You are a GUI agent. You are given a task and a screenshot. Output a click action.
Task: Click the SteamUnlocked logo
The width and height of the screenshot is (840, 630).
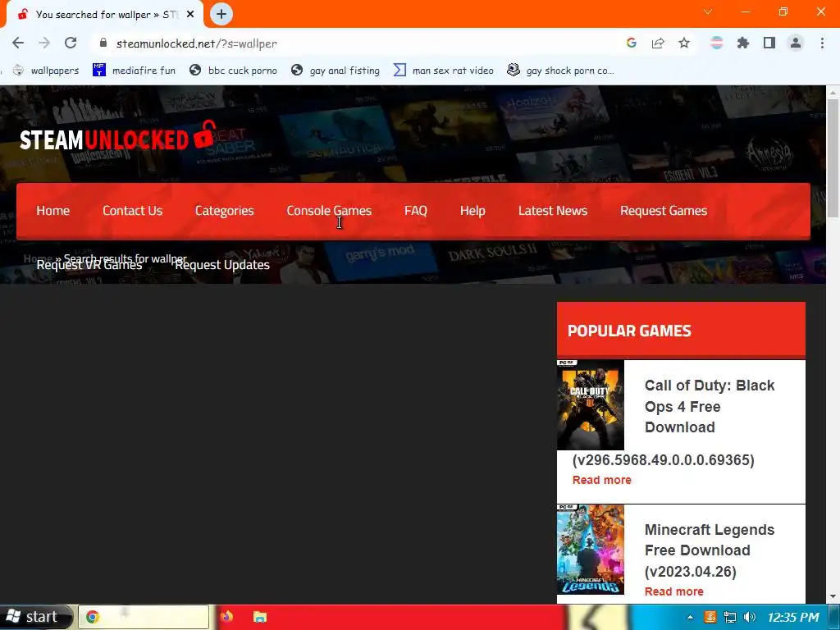click(118, 137)
